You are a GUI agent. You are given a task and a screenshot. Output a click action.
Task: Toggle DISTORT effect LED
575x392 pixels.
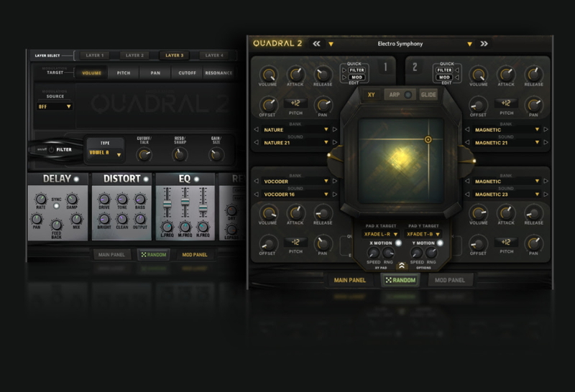[146, 179]
